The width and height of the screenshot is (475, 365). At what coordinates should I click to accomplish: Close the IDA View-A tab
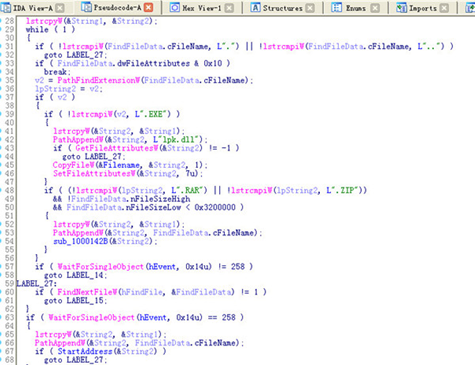pyautogui.click(x=60, y=8)
